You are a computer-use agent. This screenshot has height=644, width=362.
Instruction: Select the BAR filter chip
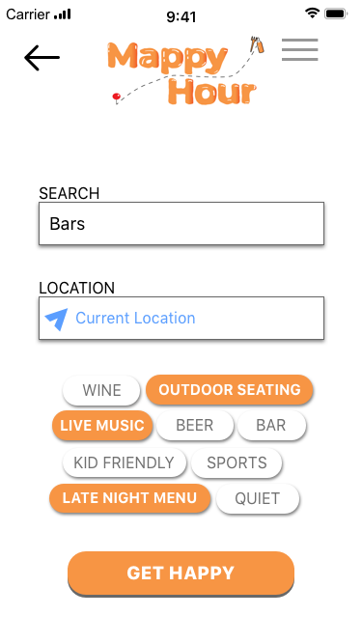(271, 426)
